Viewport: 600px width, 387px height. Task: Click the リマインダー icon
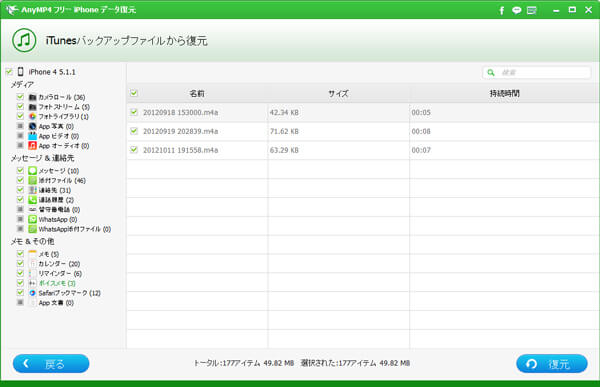[33, 273]
